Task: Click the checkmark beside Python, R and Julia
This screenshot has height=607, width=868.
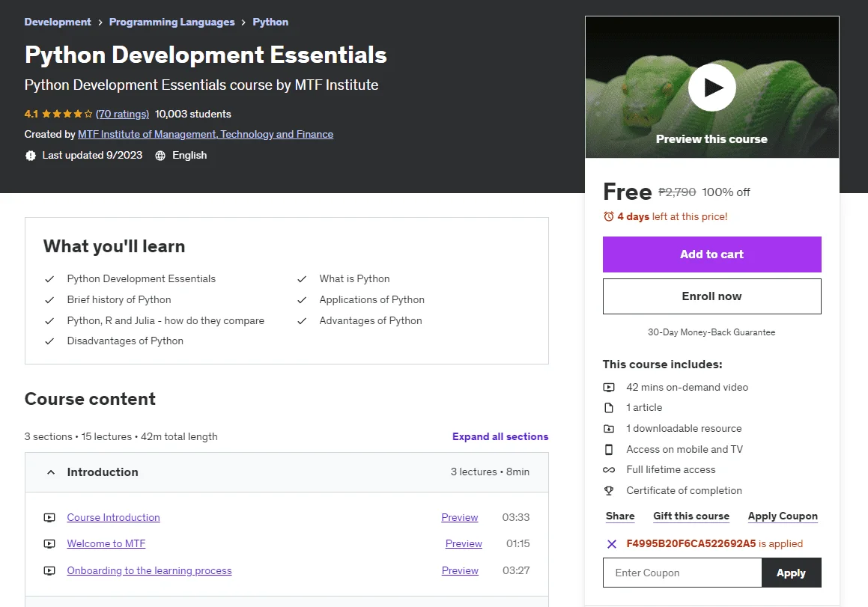Action: tap(49, 321)
